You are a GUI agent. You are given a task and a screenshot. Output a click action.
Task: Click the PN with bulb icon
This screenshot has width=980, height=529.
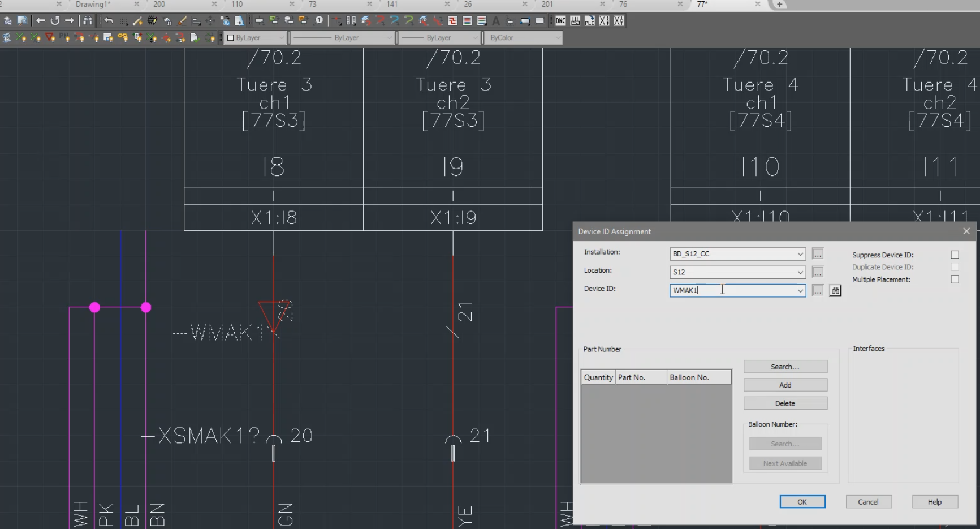64,37
